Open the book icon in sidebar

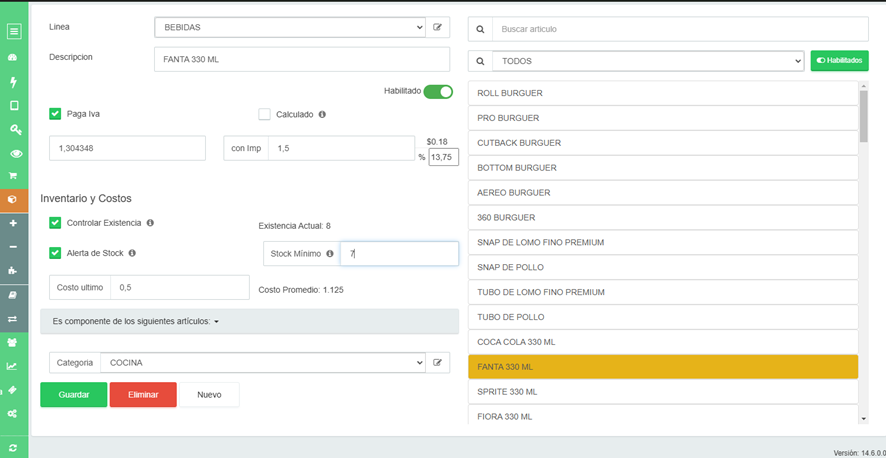click(14, 295)
